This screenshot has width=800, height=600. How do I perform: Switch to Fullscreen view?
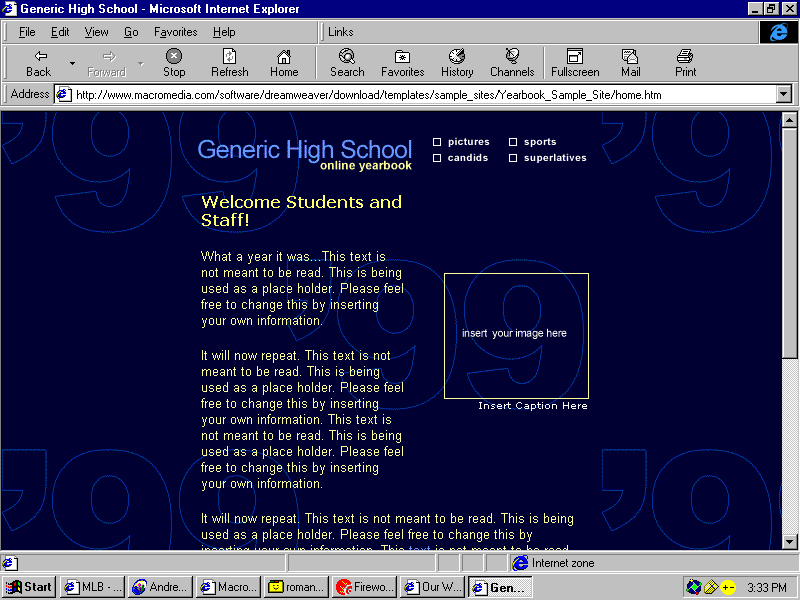[x=575, y=64]
